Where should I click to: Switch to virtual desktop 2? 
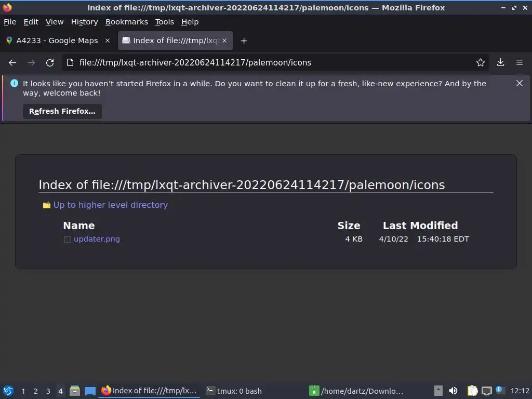pos(36,391)
